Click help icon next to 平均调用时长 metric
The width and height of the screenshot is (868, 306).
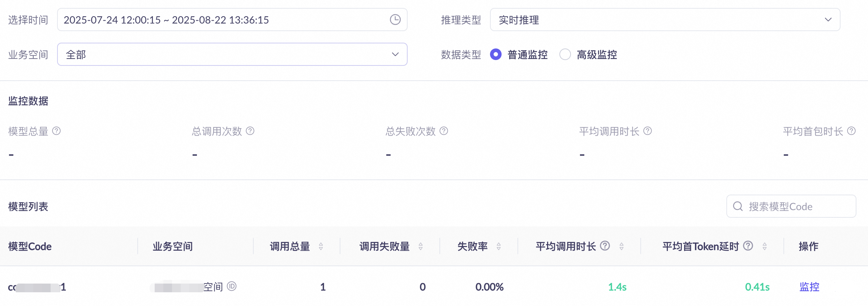648,131
